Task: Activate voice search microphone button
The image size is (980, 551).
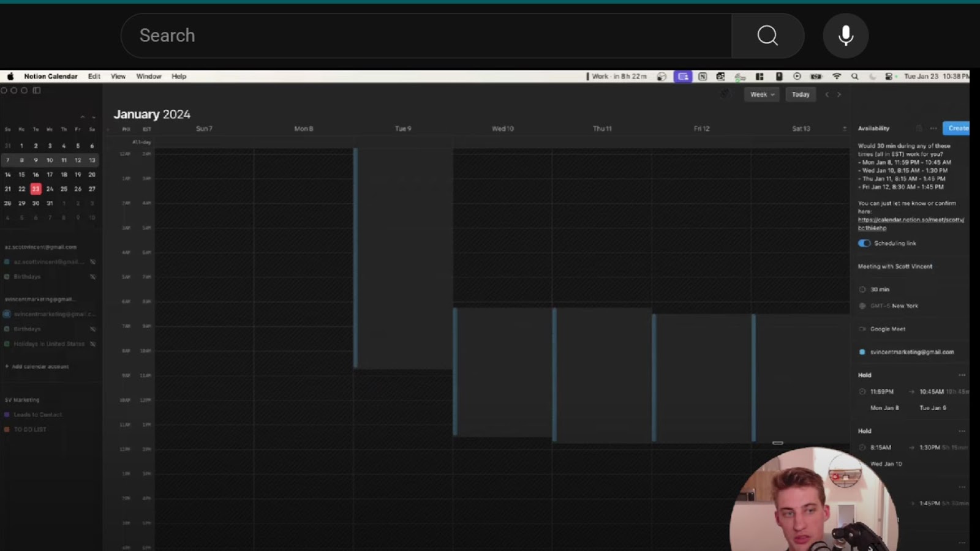Action: pyautogui.click(x=846, y=36)
